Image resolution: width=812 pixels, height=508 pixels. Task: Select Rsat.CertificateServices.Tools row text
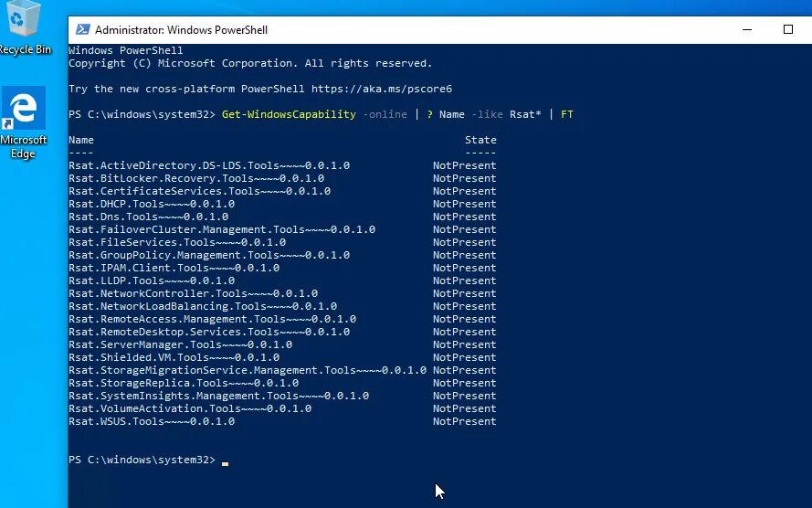click(x=199, y=191)
